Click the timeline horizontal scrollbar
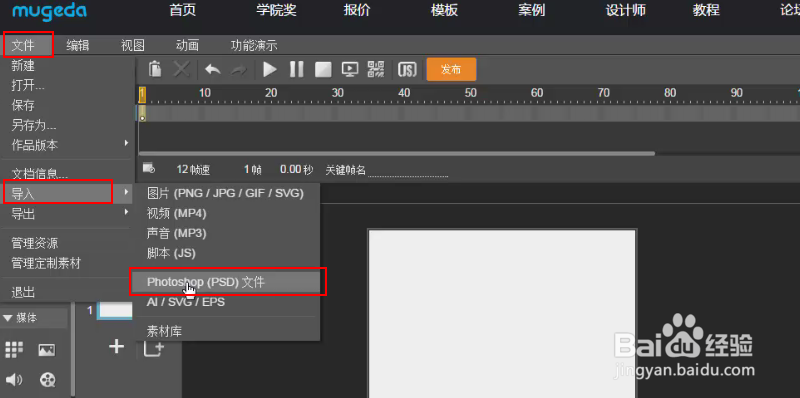Screen dimensions: 800x398 (396, 153)
